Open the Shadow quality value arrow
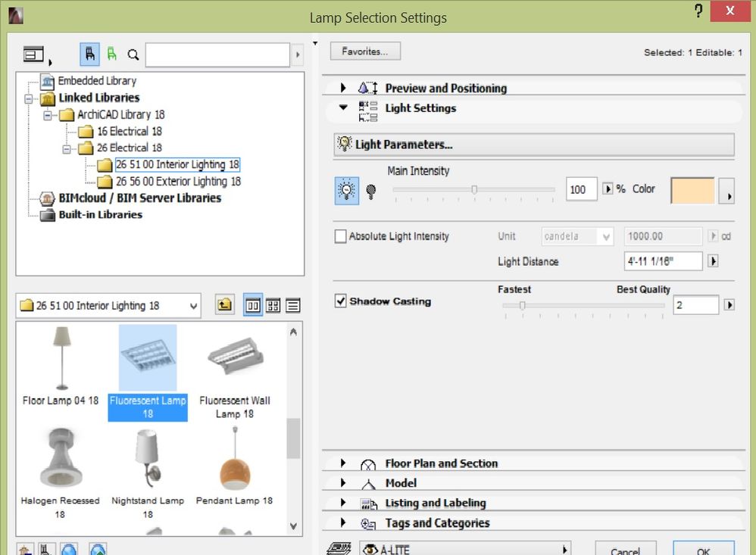The width and height of the screenshot is (756, 555). point(729,305)
